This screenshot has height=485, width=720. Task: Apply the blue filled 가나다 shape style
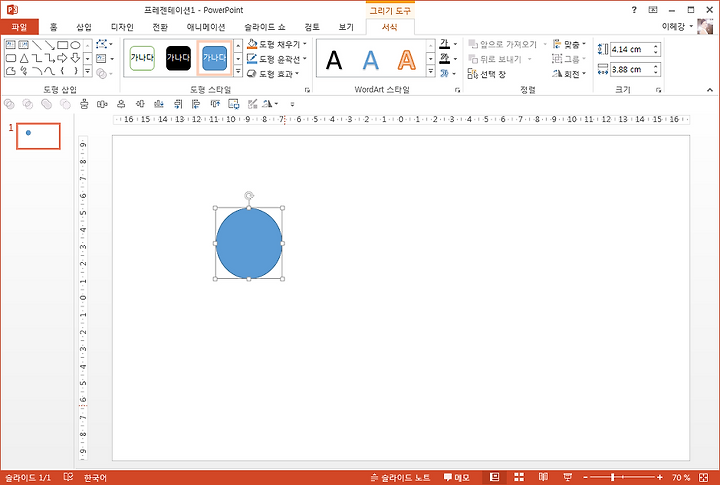[214, 58]
